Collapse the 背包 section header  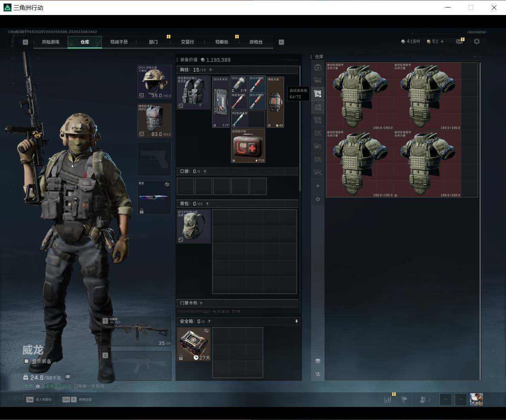[x=237, y=204]
